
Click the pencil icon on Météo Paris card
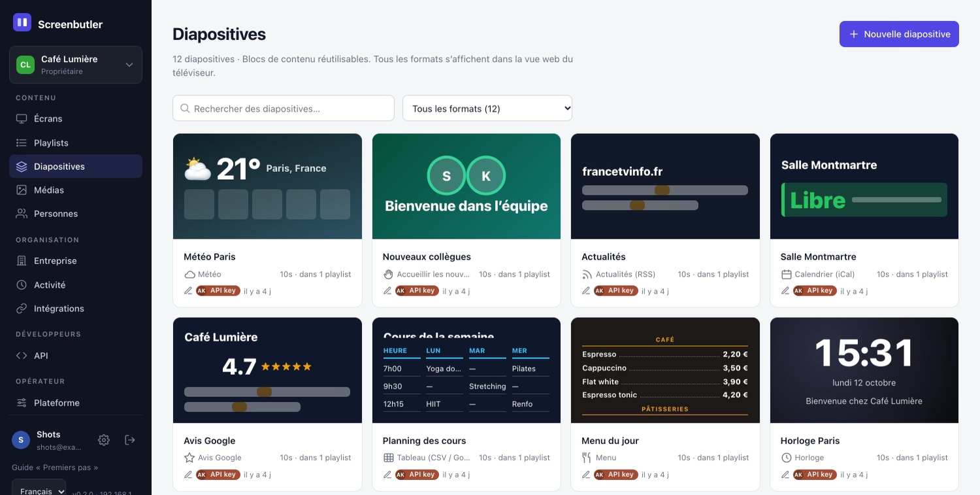[x=188, y=291]
